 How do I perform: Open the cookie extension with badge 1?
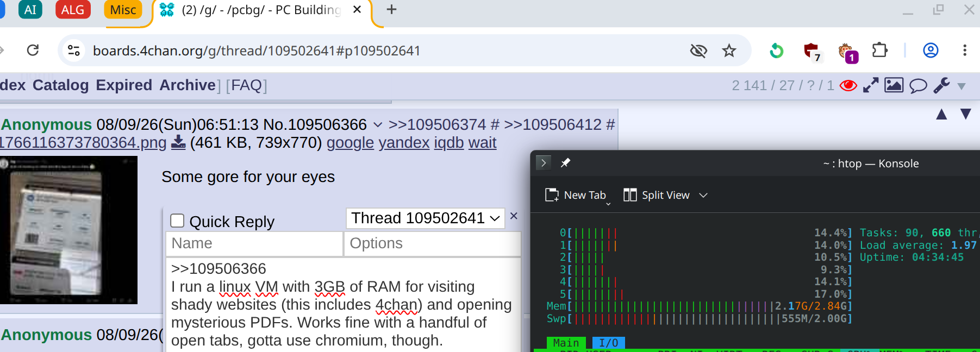[x=847, y=52]
